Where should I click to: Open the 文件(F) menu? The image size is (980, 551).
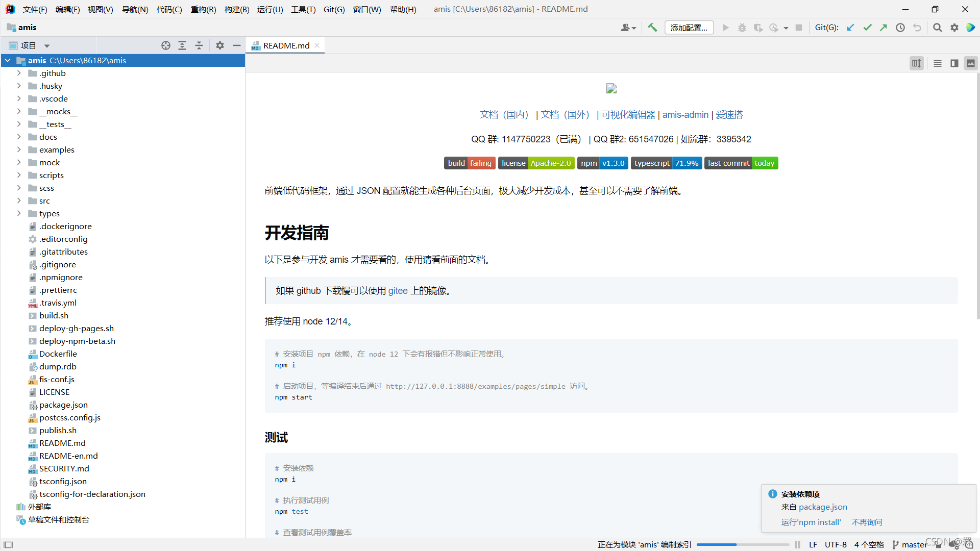(x=35, y=9)
